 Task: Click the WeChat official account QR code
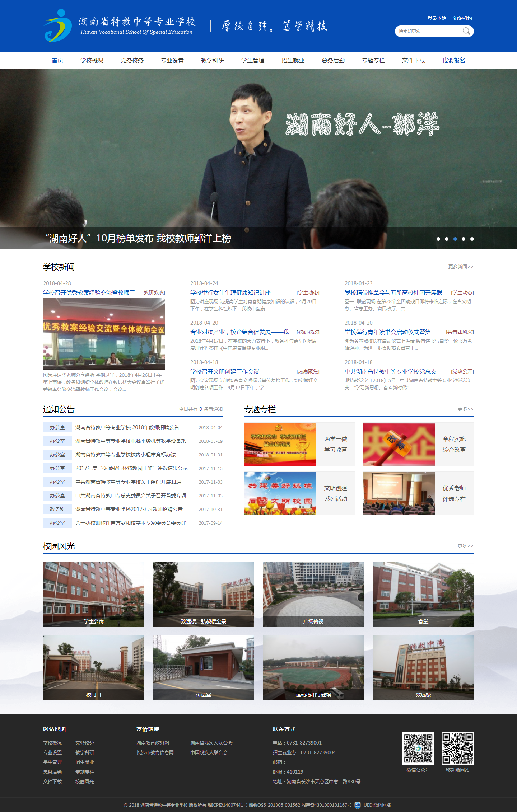418,748
